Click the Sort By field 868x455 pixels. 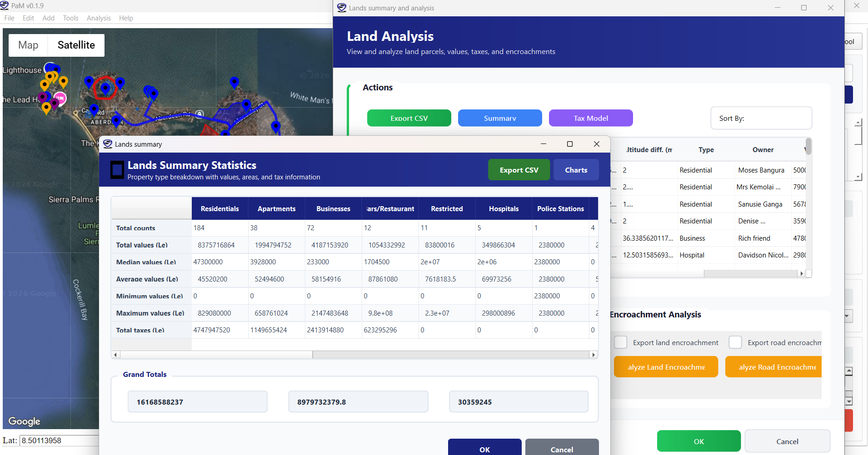pyautogui.click(x=761, y=118)
